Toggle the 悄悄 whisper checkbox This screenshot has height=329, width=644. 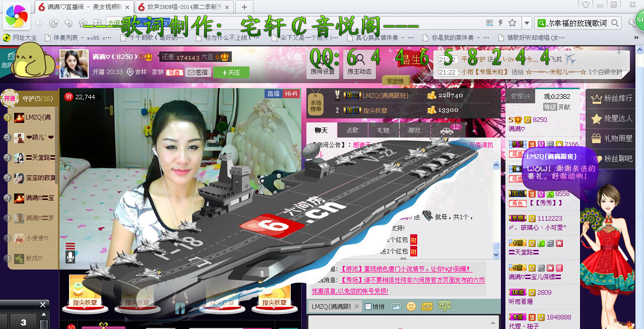click(368, 306)
